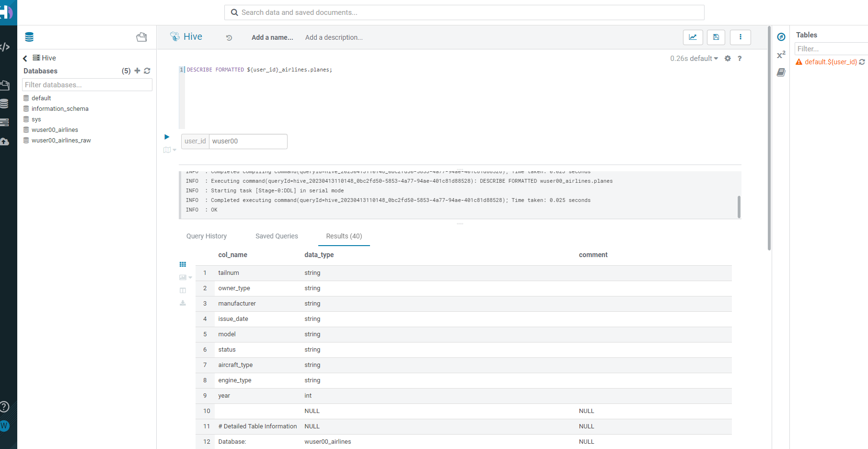Screen dimensions: 868x449
Task: Open the help question mark in sidebar
Action: (x=4, y=407)
